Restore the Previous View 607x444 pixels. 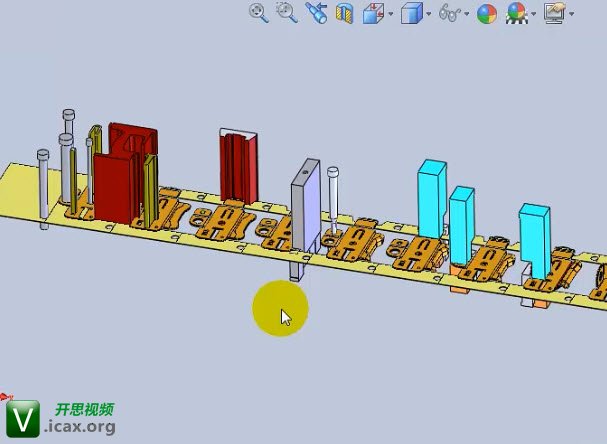316,13
